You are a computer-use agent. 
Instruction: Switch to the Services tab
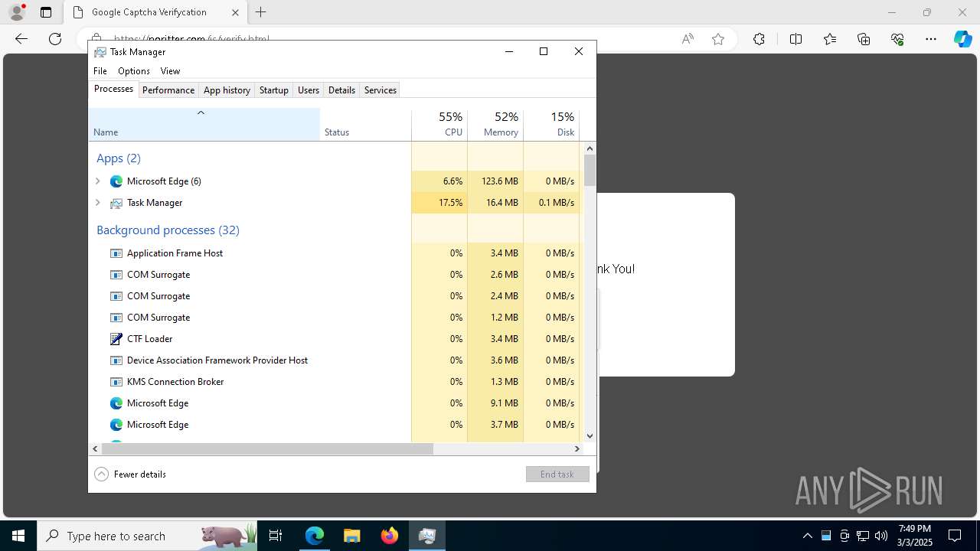click(381, 90)
